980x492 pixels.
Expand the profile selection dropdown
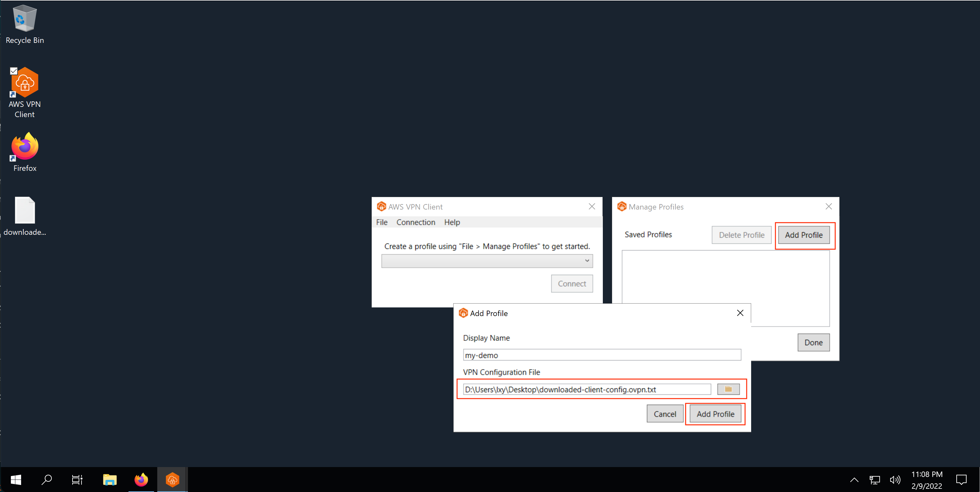point(487,261)
